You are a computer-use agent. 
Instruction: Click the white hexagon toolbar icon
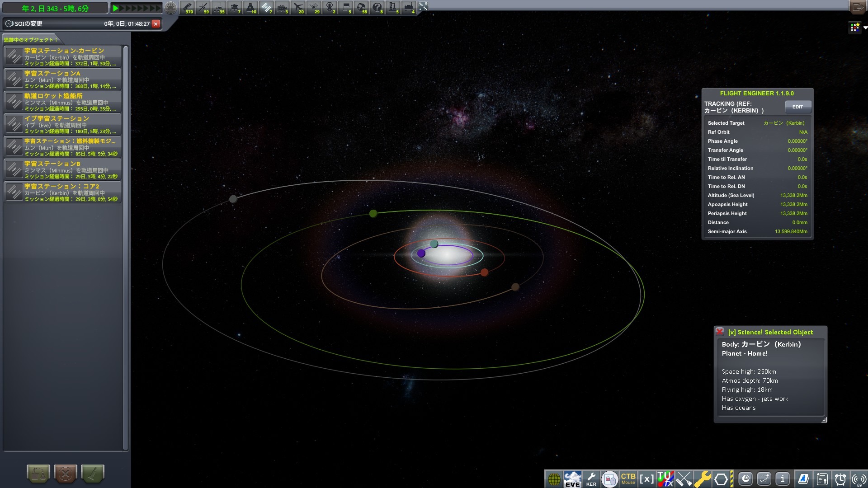click(721, 479)
